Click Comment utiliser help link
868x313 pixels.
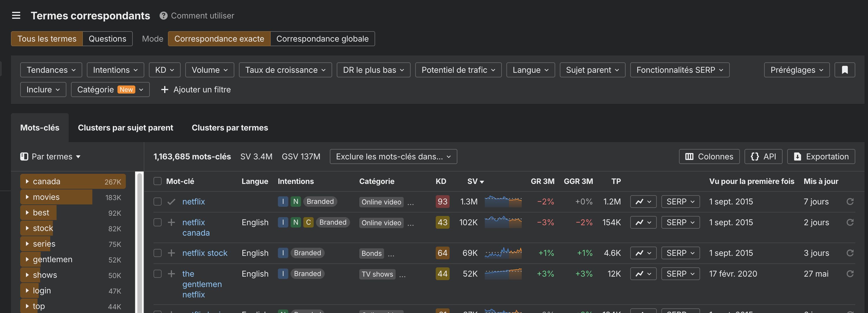203,16
